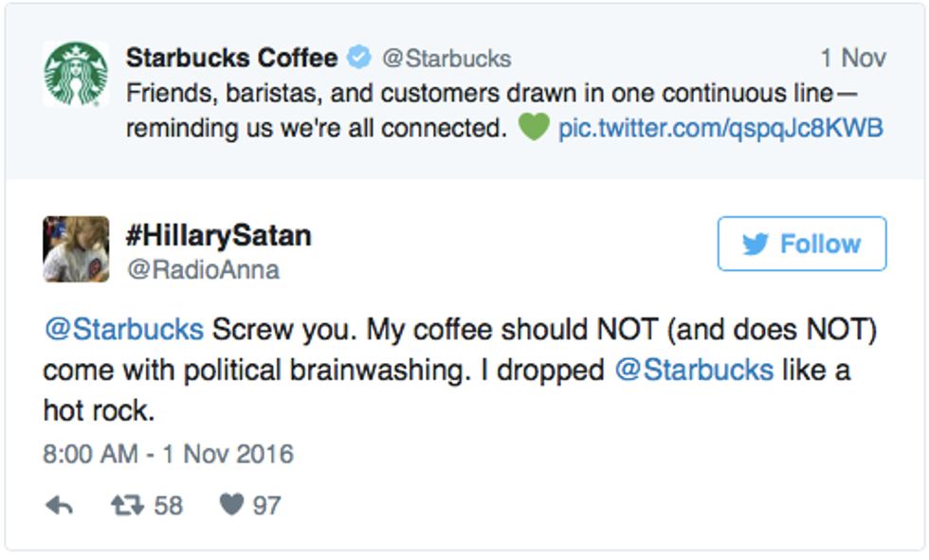929x560 pixels.
Task: Click the green heart emoji
Action: tap(534, 127)
